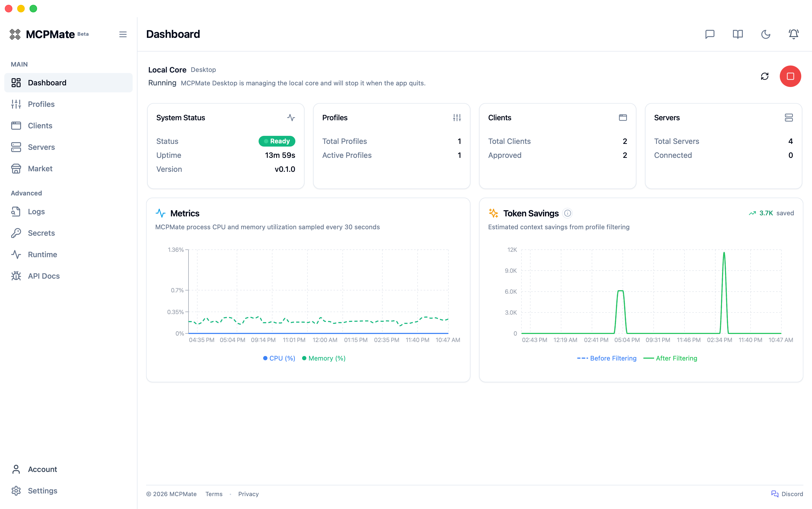This screenshot has height=509, width=812.
Task: Click the Token Savings sparkle icon
Action: 494,213
